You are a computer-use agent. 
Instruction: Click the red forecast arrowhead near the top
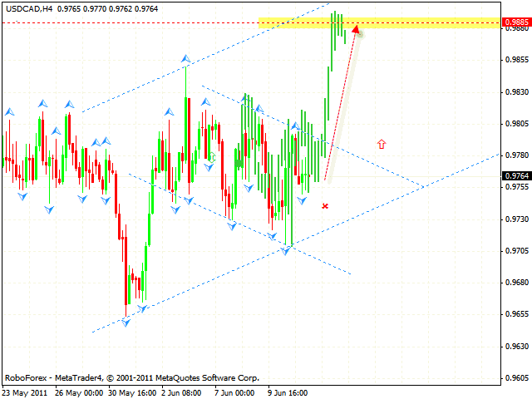click(356, 31)
